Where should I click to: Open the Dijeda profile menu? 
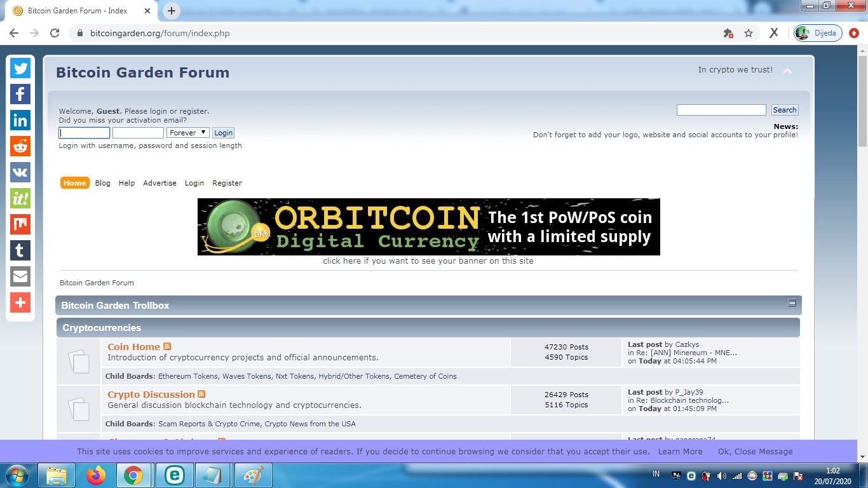coord(818,33)
